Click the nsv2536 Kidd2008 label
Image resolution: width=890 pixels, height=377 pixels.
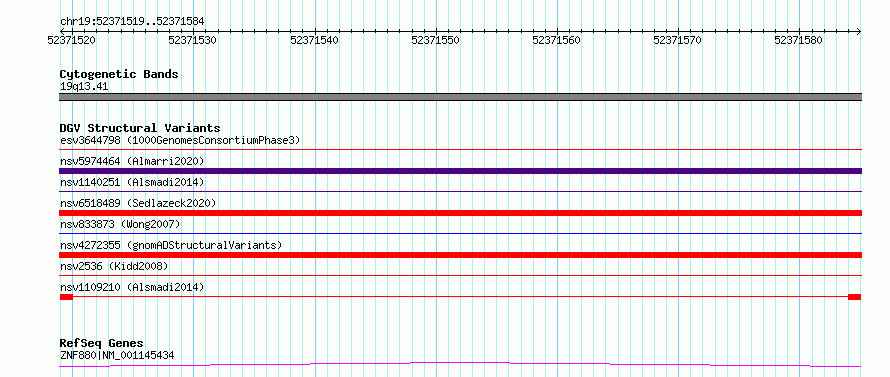[114, 266]
